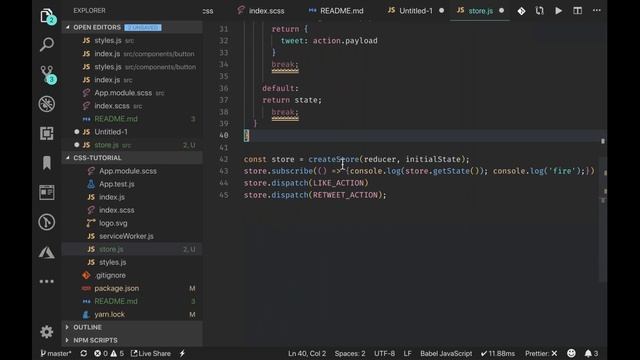Open App.test.js in file tree
The height and width of the screenshot is (360, 640).
[x=132, y=184]
